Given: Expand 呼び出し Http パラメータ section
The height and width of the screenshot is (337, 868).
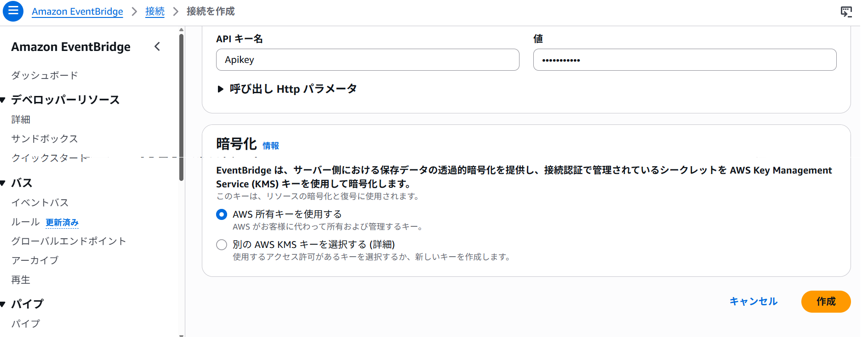Looking at the screenshot, I should tap(221, 89).
